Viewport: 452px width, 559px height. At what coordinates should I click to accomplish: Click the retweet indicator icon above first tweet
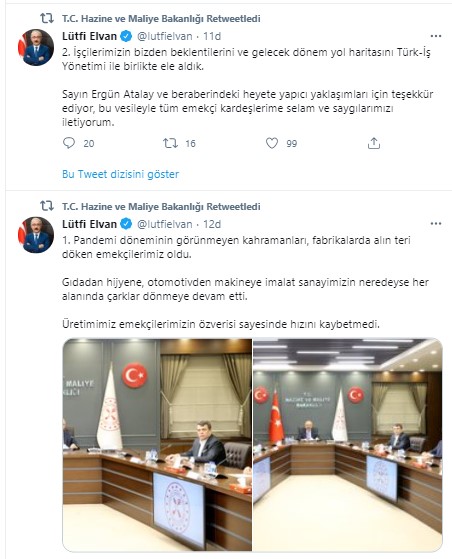(46, 18)
